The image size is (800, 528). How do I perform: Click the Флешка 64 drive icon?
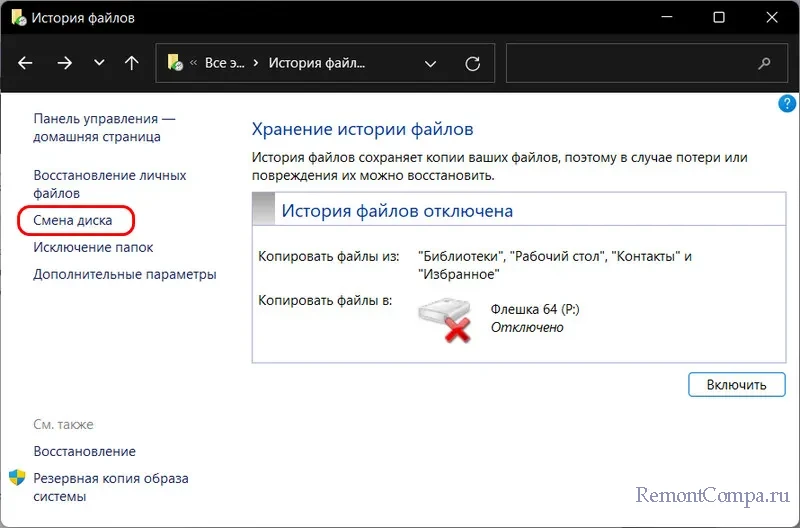click(x=445, y=319)
